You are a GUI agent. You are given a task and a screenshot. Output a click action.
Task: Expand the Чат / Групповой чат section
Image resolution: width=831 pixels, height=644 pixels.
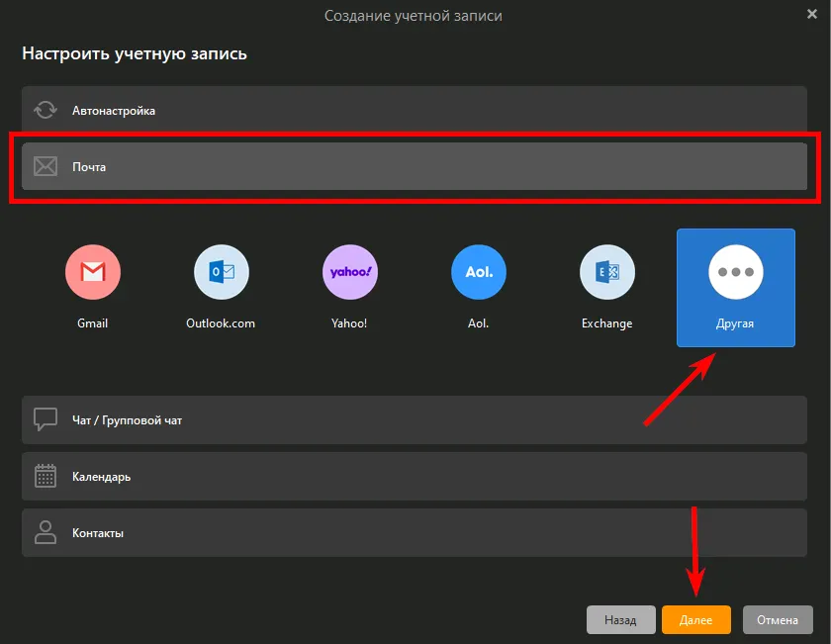pyautogui.click(x=415, y=419)
